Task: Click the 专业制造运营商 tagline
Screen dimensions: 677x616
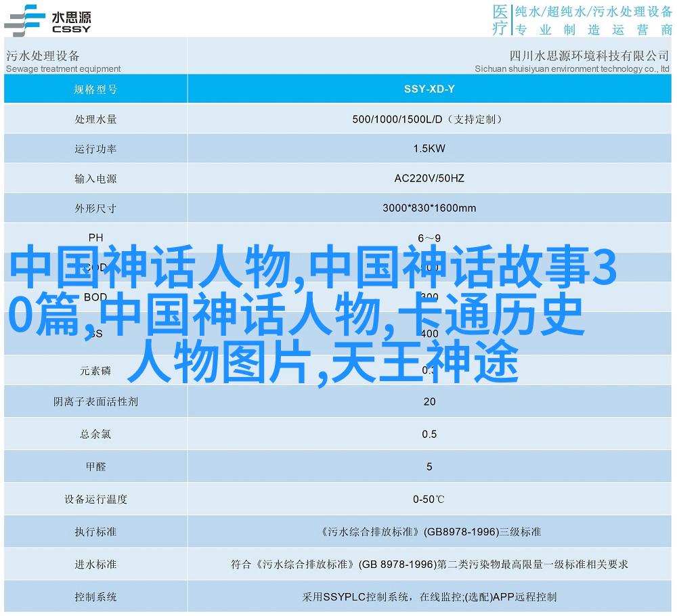Action: click(x=593, y=29)
